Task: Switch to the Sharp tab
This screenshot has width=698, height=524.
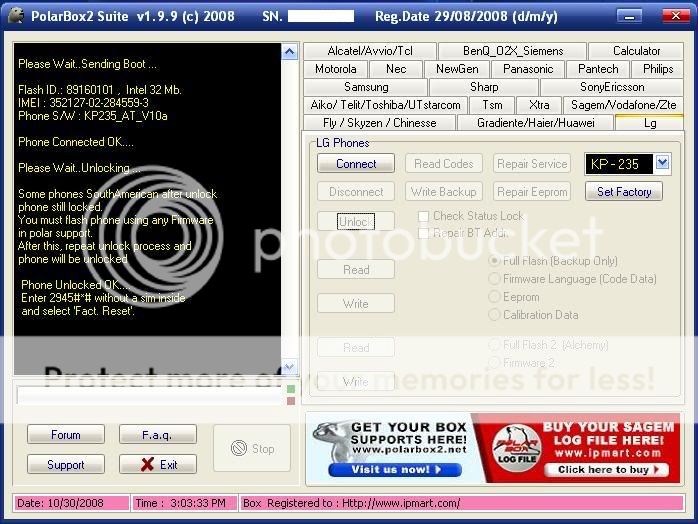Action: (x=484, y=87)
